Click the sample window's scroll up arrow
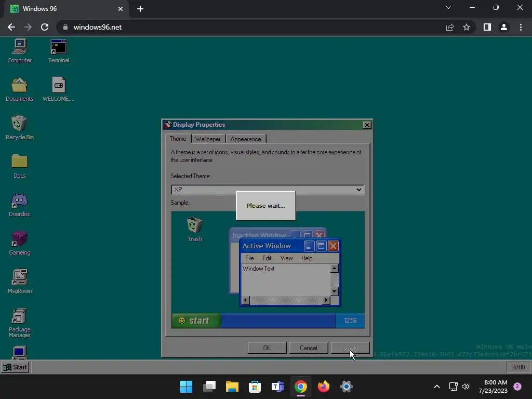This screenshot has height=399, width=532. point(334,269)
